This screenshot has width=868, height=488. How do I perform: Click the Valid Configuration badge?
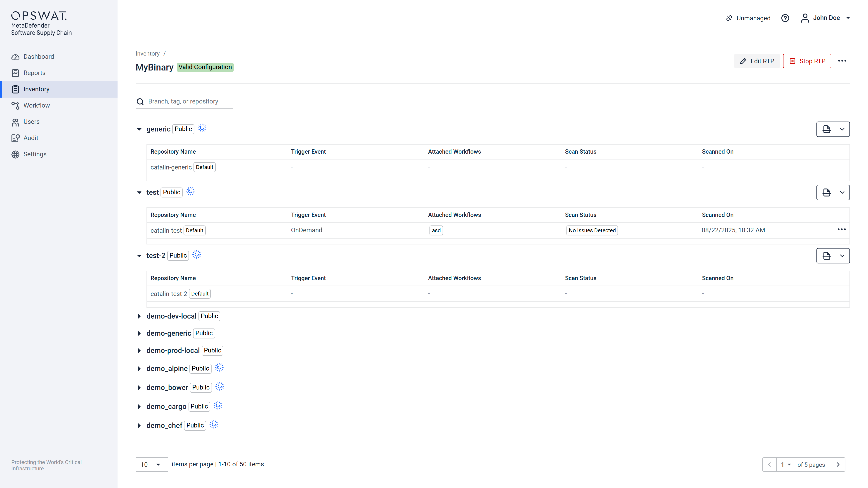pyautogui.click(x=205, y=67)
